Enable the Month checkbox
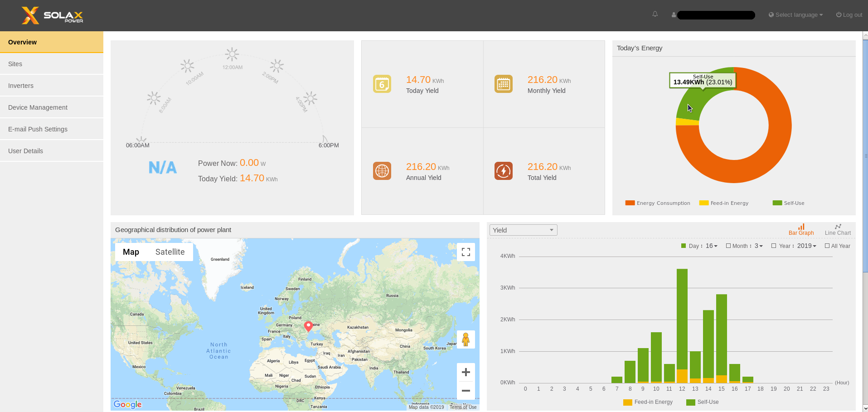 (728, 246)
